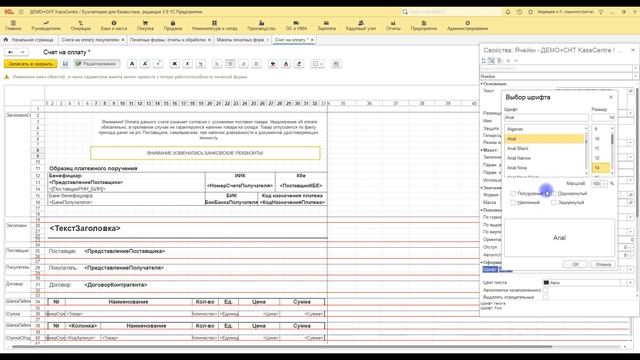Open the Операции section
The width and height of the screenshot is (640, 360).
click(80, 25)
